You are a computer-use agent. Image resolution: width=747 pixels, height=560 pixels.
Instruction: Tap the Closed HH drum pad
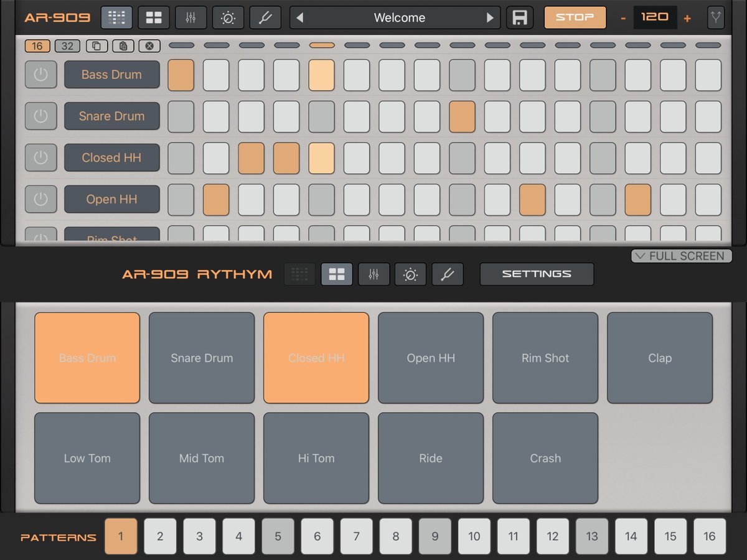pyautogui.click(x=316, y=357)
